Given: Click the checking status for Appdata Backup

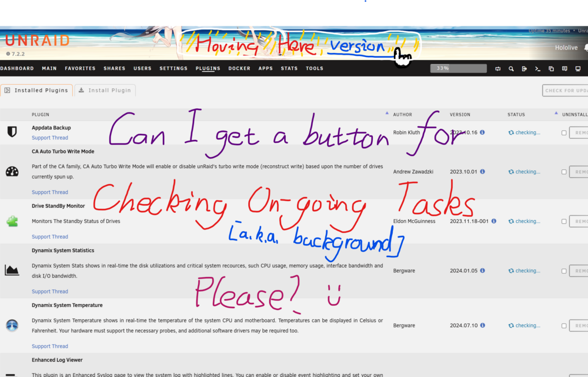Looking at the screenshot, I should pos(524,132).
